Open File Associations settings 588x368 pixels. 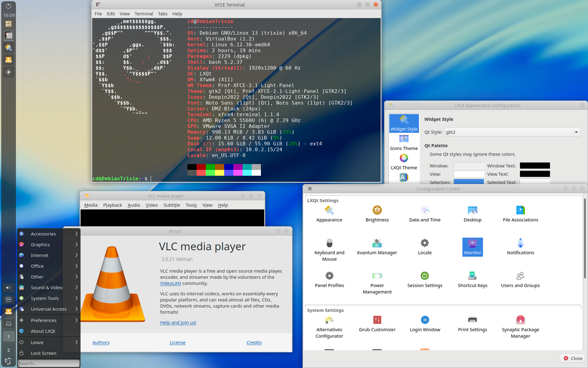pos(520,214)
